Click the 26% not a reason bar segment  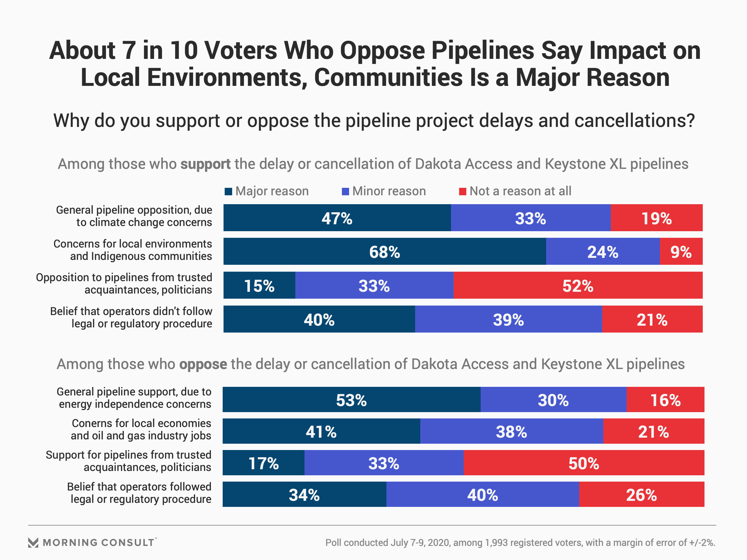coord(642,494)
